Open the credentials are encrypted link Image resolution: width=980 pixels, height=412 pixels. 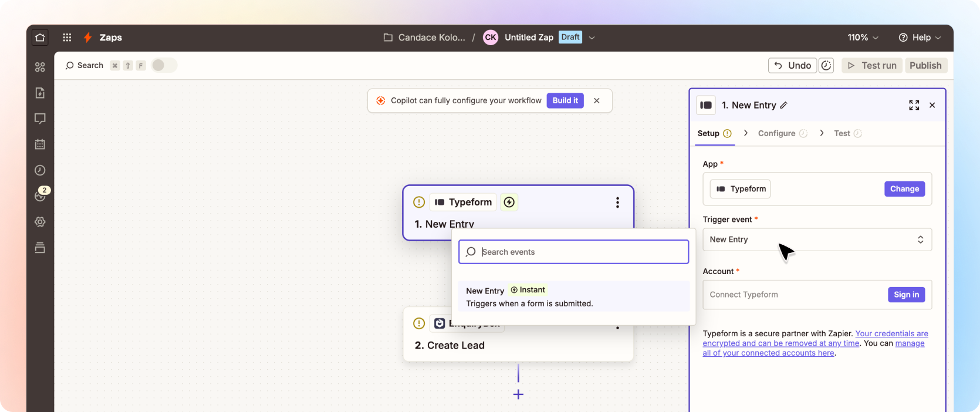coord(816,338)
